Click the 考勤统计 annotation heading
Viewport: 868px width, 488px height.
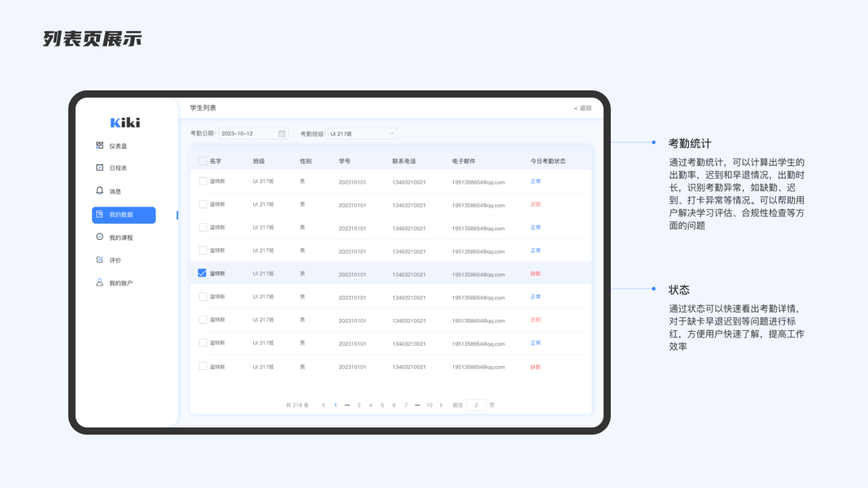[x=690, y=143]
